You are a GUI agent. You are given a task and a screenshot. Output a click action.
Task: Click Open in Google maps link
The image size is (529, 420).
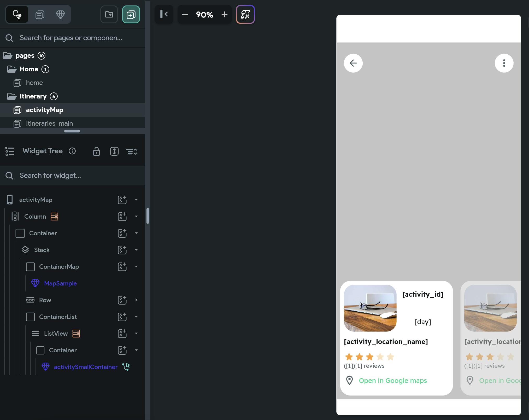(392, 381)
